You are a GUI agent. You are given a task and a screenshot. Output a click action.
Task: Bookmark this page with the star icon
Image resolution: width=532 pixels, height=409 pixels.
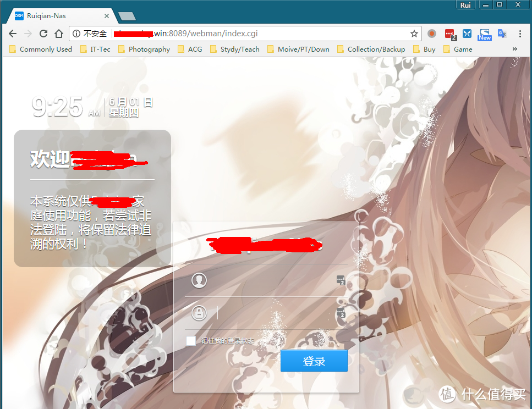(x=414, y=34)
